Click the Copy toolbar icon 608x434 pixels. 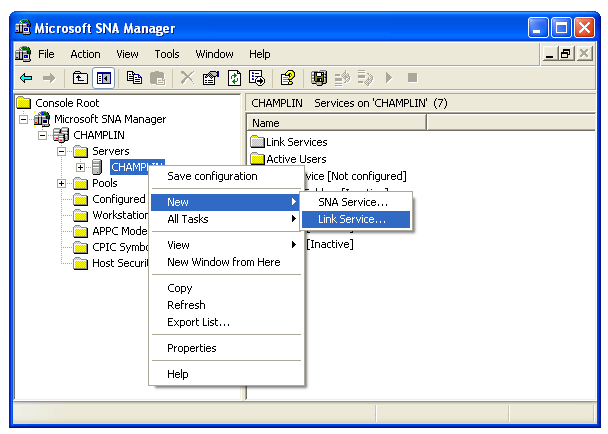[134, 78]
